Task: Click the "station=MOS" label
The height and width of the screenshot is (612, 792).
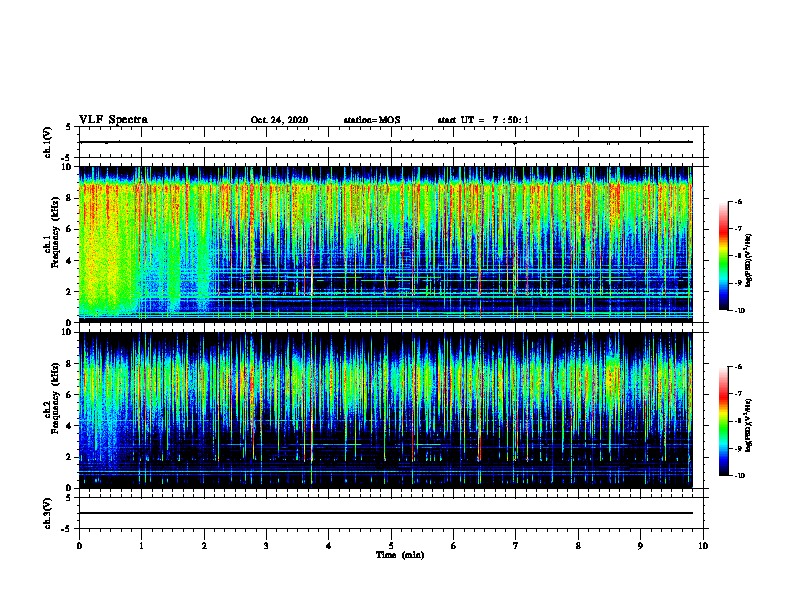Action: [372, 120]
